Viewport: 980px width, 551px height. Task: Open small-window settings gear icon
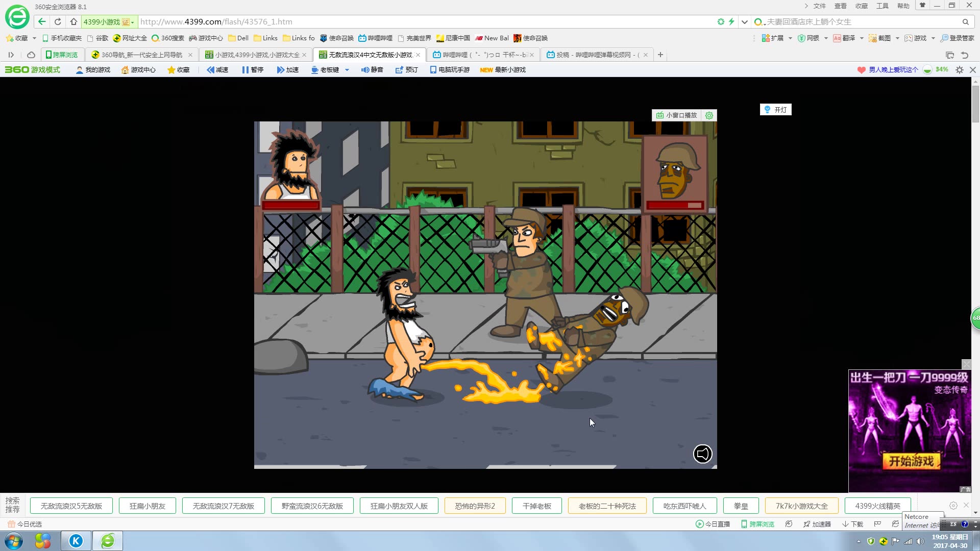coord(709,115)
